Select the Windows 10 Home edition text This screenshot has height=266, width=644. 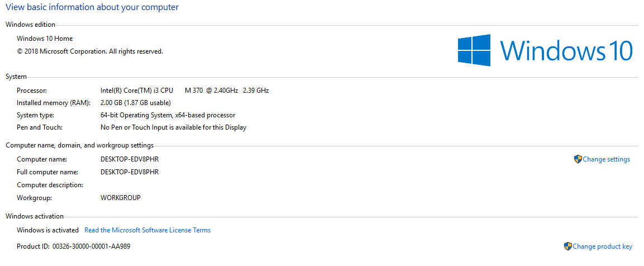45,39
